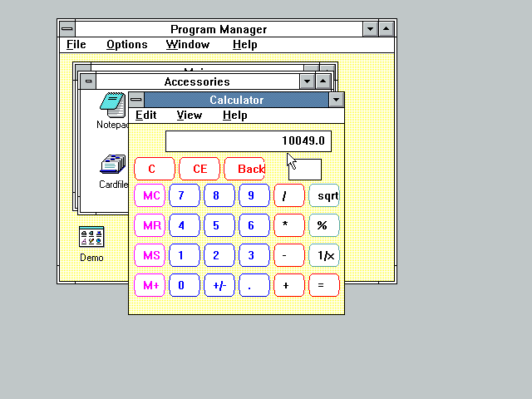Click the multiplication key
This screenshot has height=399, width=532.
coord(289,225)
